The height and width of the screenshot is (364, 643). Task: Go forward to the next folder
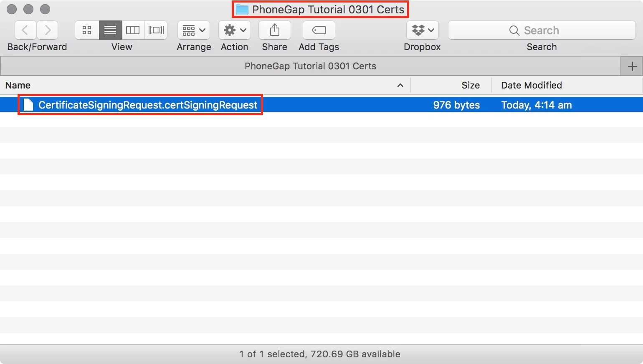(x=47, y=30)
